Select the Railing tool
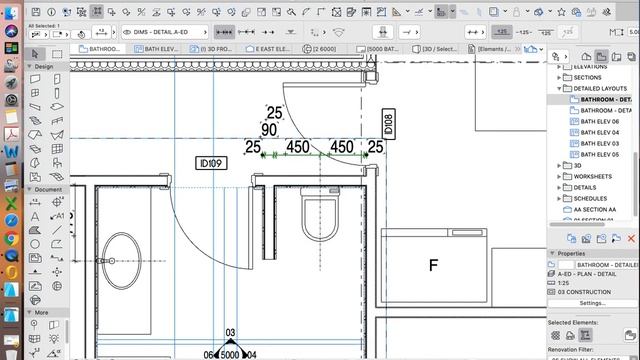This screenshot has height=360, width=640. [57, 121]
